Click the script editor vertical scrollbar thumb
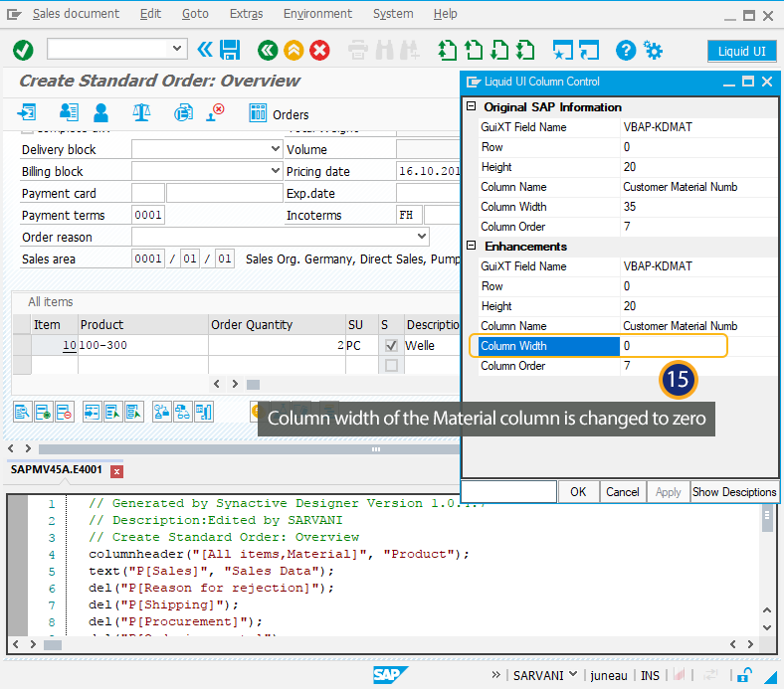This screenshot has width=784, height=689. [767, 519]
